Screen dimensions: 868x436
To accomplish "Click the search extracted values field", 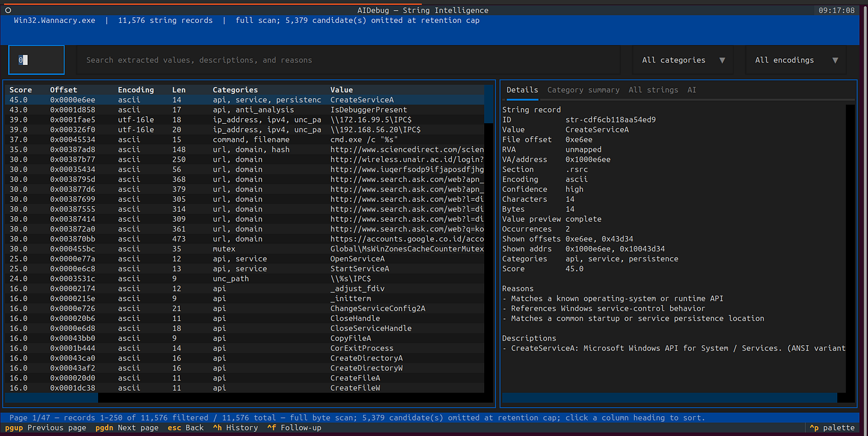I will (348, 60).
